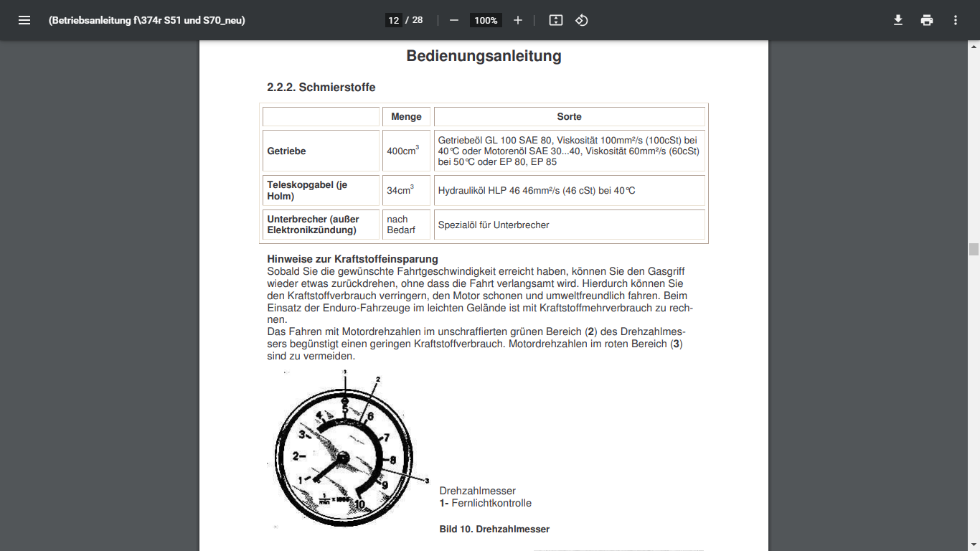Click the zoom out minus icon
980x551 pixels.
[454, 20]
